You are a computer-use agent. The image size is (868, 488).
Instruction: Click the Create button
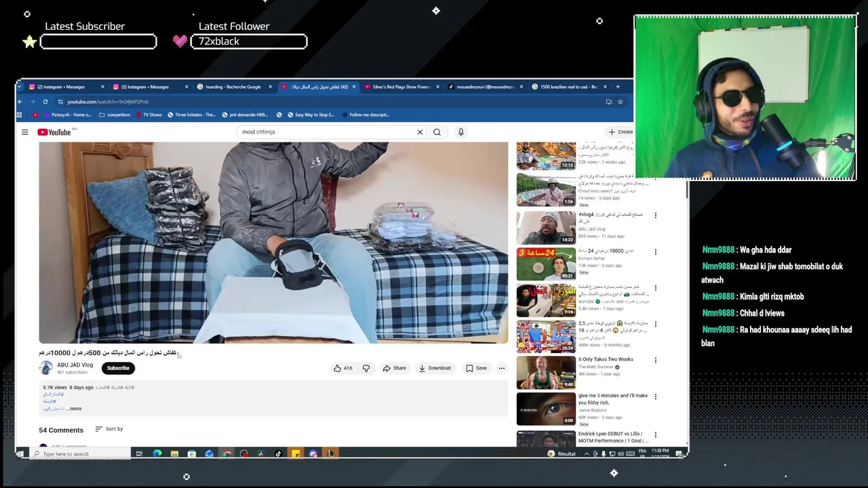620,132
